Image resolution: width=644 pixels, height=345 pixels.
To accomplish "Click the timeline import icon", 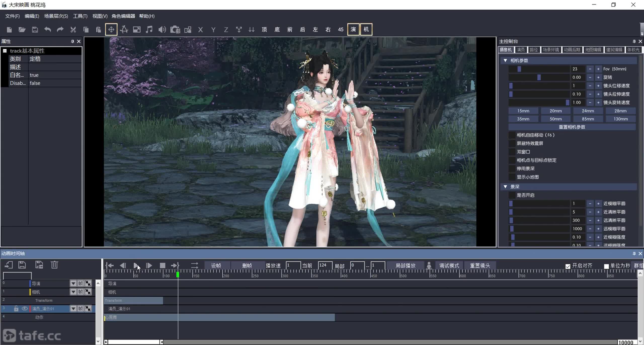I will 9,265.
